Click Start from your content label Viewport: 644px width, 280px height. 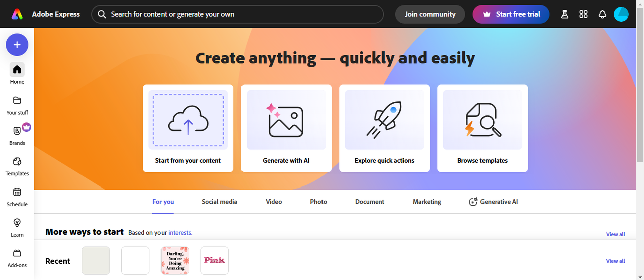tap(188, 161)
